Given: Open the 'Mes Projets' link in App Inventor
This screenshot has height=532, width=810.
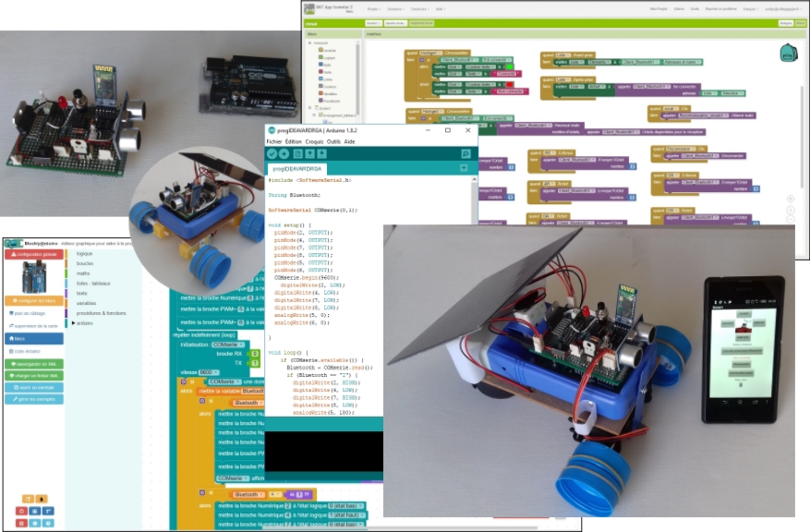Looking at the screenshot, I should [659, 9].
